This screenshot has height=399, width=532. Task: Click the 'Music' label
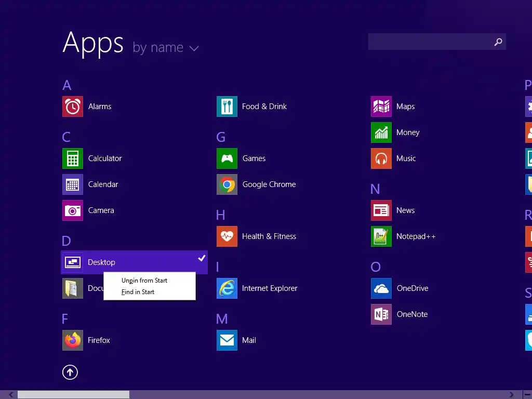tap(406, 158)
